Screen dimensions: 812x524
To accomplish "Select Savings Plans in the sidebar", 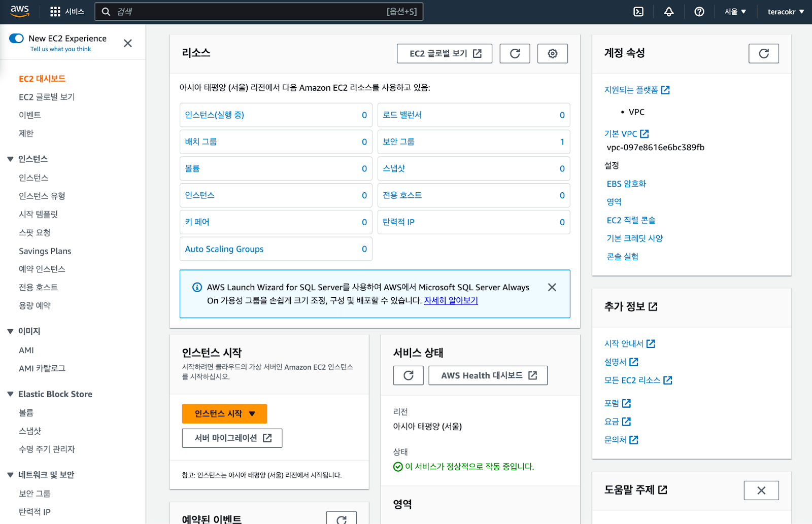I will click(x=45, y=251).
